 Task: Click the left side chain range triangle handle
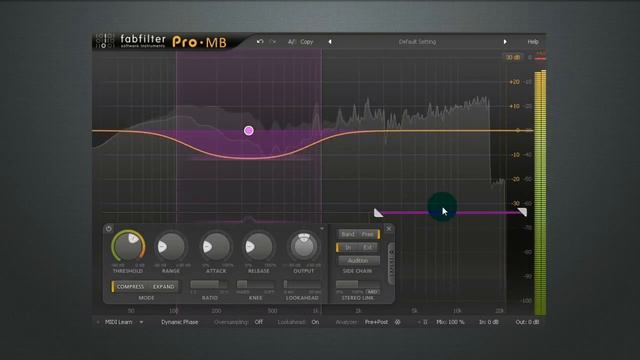click(378, 213)
